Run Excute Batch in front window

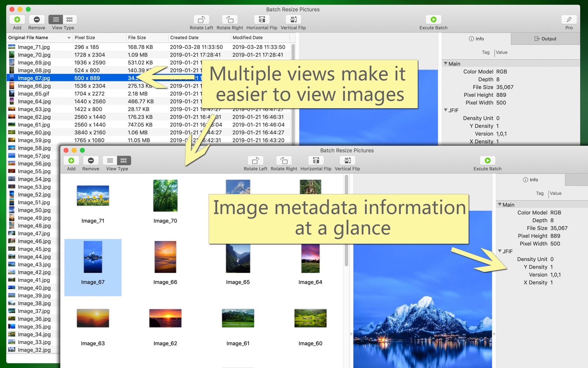(x=487, y=161)
